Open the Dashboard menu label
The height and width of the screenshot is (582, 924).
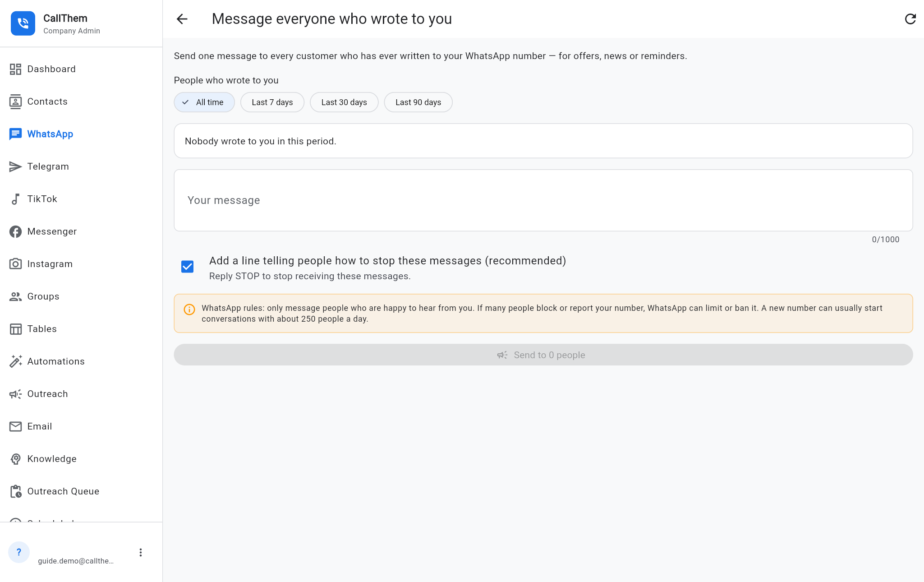[51, 69]
